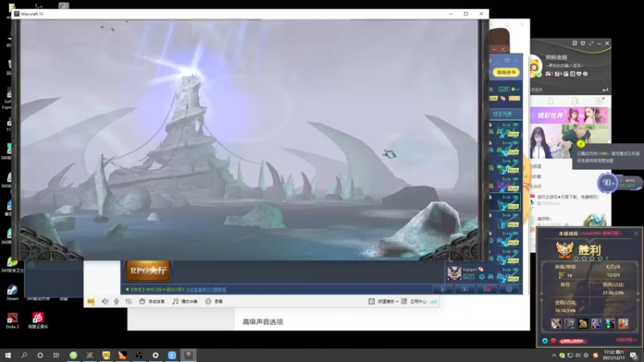The image size is (644, 362).
Task: Close the 胜利 match result panel
Action: [636, 233]
